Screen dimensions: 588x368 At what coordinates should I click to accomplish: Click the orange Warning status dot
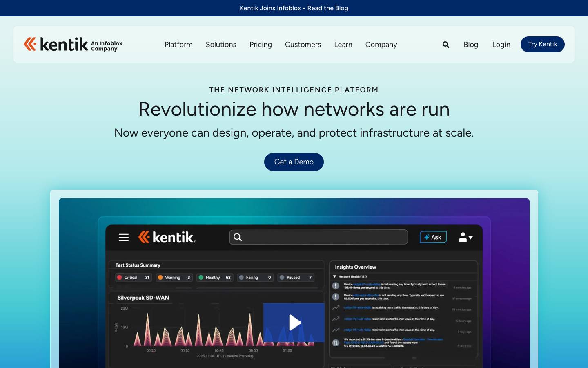click(160, 277)
